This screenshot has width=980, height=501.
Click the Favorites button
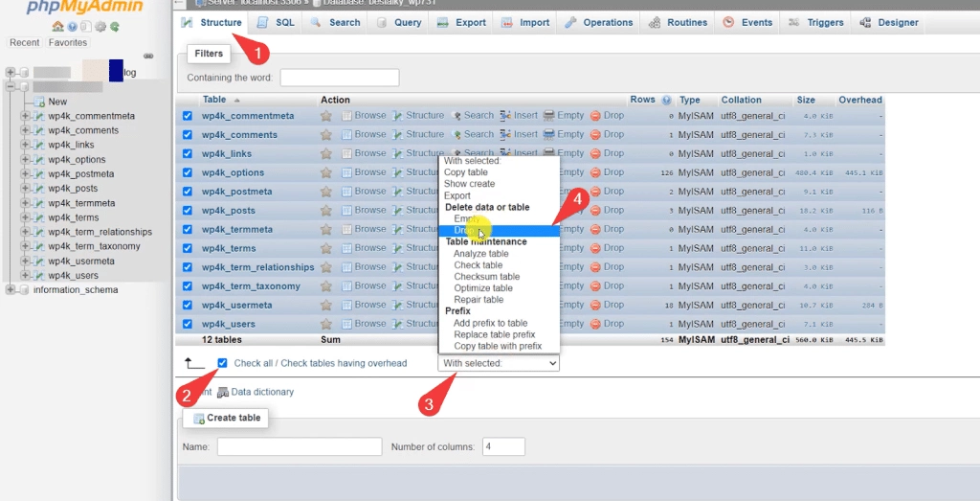pyautogui.click(x=68, y=42)
